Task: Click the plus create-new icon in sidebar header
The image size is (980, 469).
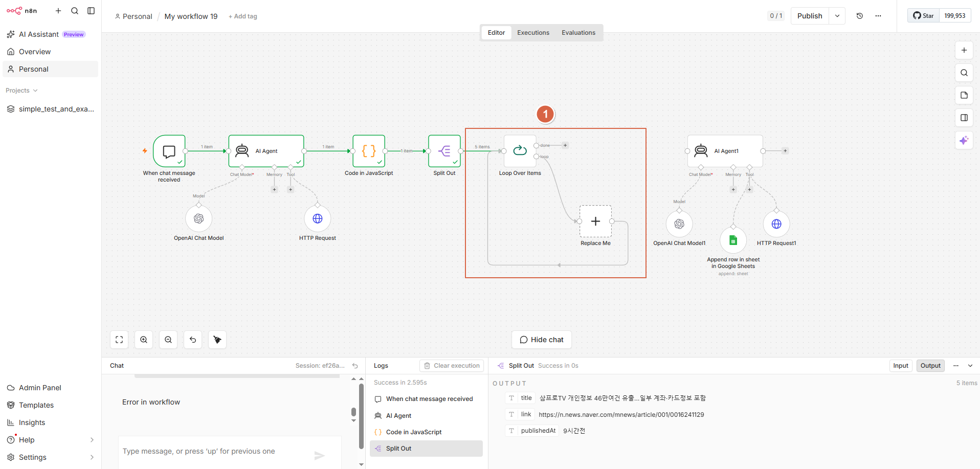Action: pos(58,11)
